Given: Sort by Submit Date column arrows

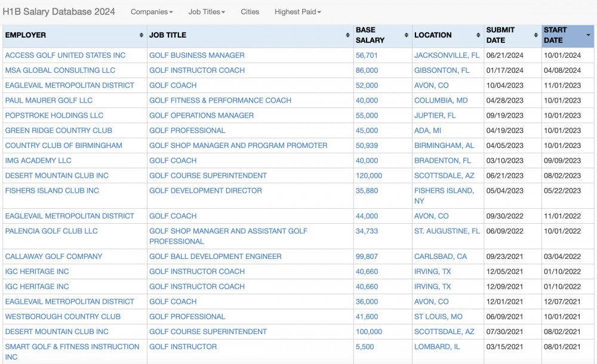Looking at the screenshot, I should (536, 35).
